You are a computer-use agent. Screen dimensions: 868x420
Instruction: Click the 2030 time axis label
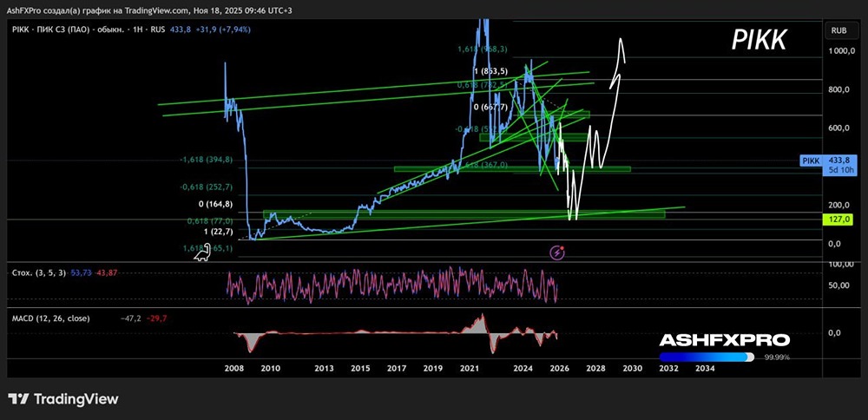click(x=632, y=368)
